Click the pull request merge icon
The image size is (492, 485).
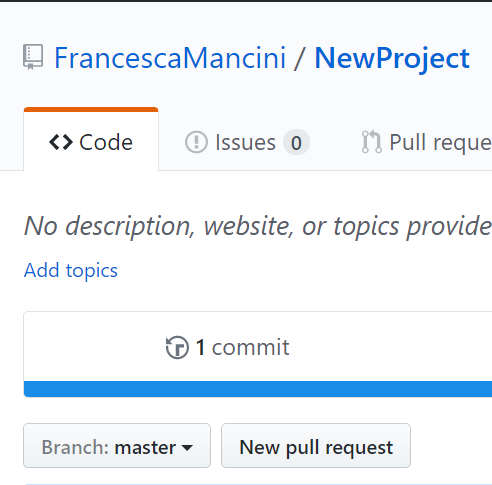point(372,142)
